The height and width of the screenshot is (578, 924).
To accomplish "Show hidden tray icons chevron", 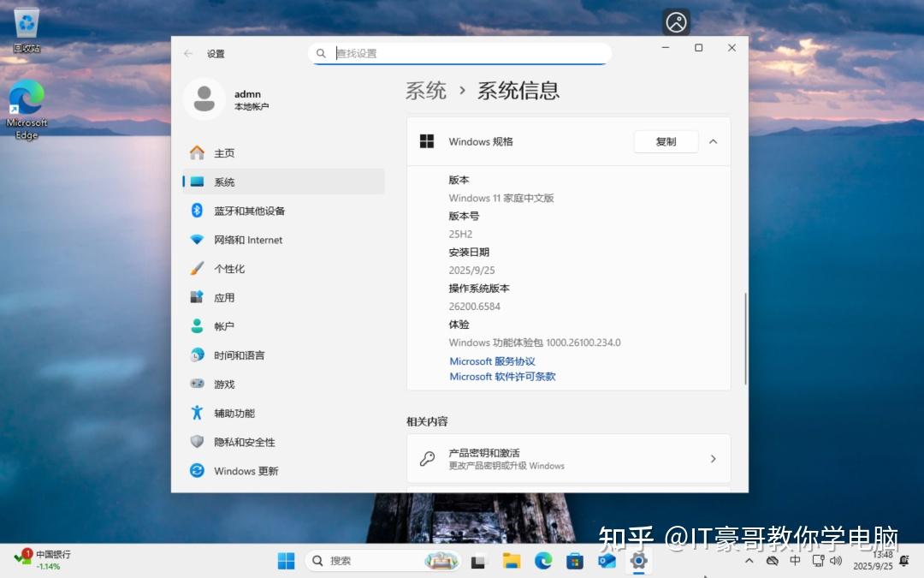I will 749,560.
